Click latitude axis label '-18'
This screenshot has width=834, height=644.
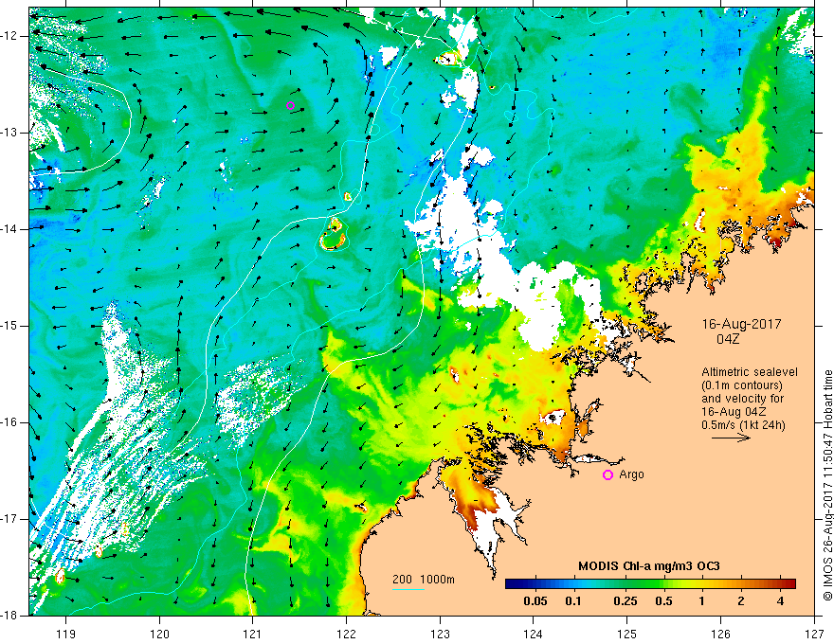click(10, 616)
